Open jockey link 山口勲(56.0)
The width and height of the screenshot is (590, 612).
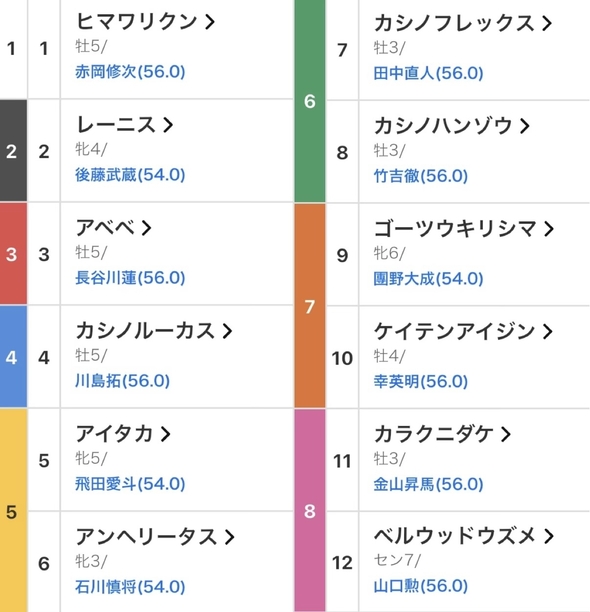[421, 586]
